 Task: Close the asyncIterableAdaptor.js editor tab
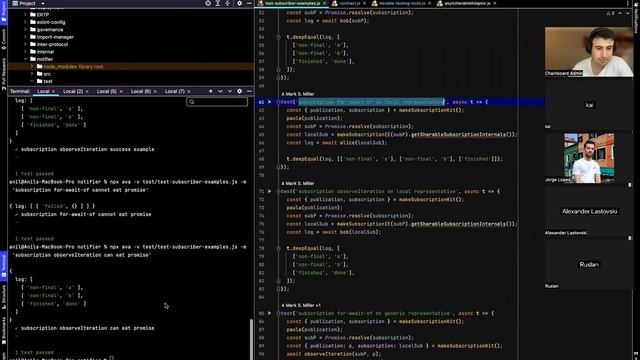pos(495,3)
